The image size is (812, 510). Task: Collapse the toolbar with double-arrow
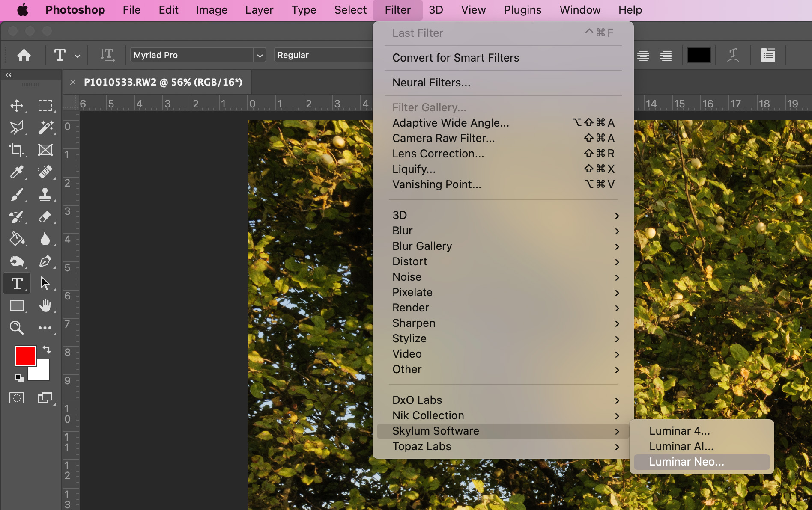9,75
